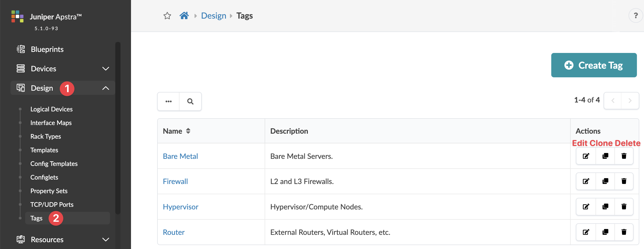The width and height of the screenshot is (644, 249).
Task: Clone the Hypervisor tag
Action: coord(605,207)
